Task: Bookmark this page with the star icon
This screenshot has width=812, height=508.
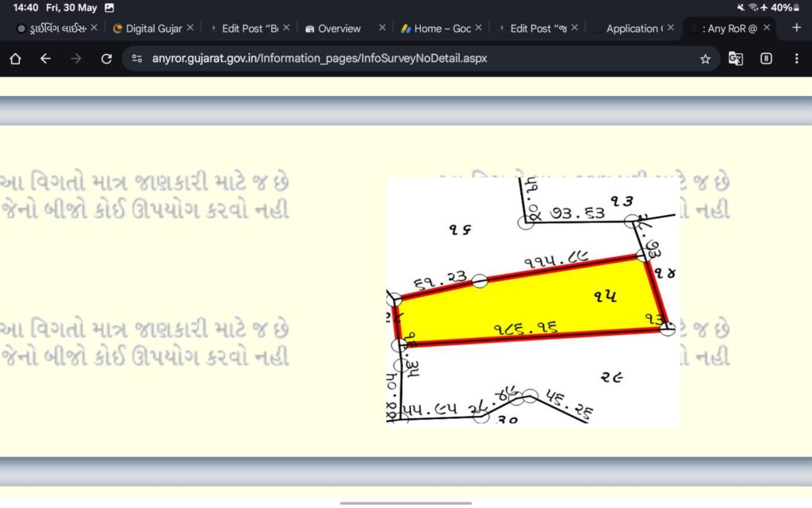Action: pos(705,59)
